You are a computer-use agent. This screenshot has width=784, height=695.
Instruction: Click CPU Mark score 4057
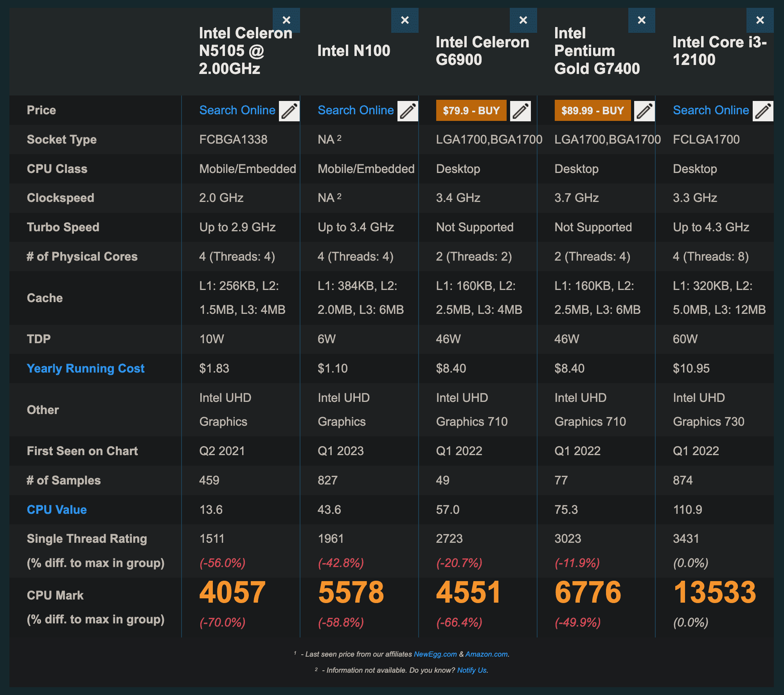(232, 592)
